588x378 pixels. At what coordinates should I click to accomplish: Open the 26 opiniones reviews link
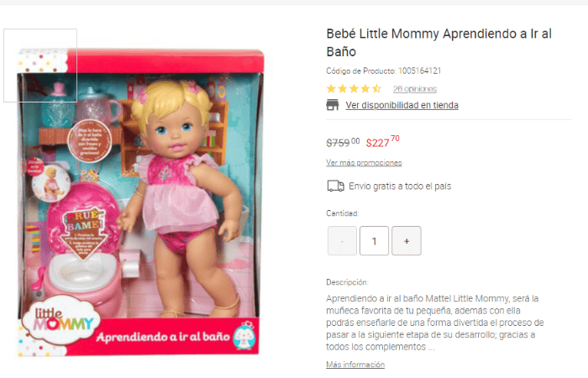coord(415,89)
